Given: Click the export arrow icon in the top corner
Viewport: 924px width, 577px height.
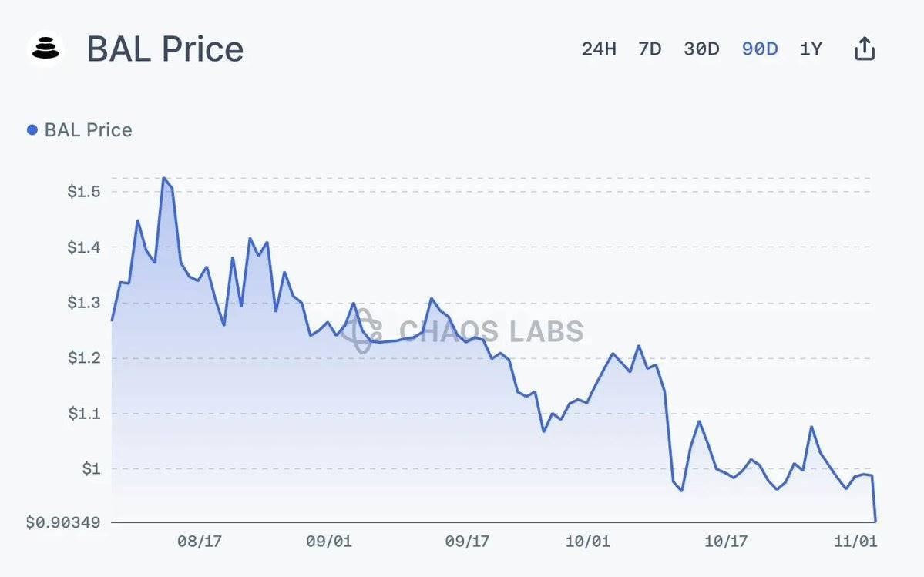Looking at the screenshot, I should (x=864, y=47).
